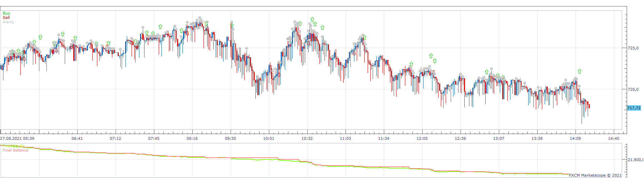The height and width of the screenshot is (178, 644).
Task: Click the 725,0 price axis label
Action: tap(633, 48)
